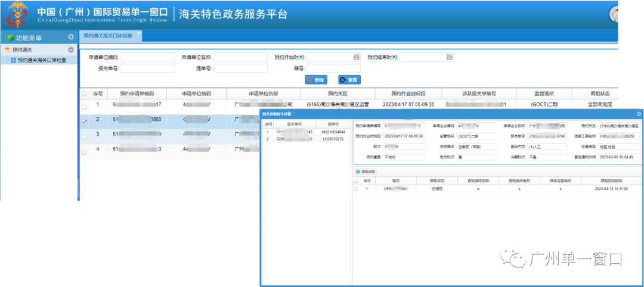Close the 海关查验指令详情 dialog
This screenshot has width=644, height=287.
[x=639, y=114]
